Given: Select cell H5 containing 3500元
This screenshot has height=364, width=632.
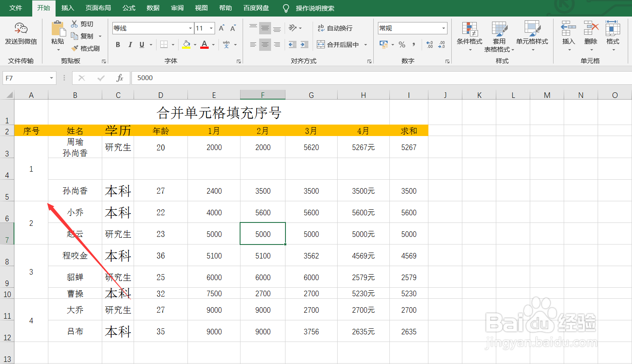Looking at the screenshot, I should click(363, 191).
